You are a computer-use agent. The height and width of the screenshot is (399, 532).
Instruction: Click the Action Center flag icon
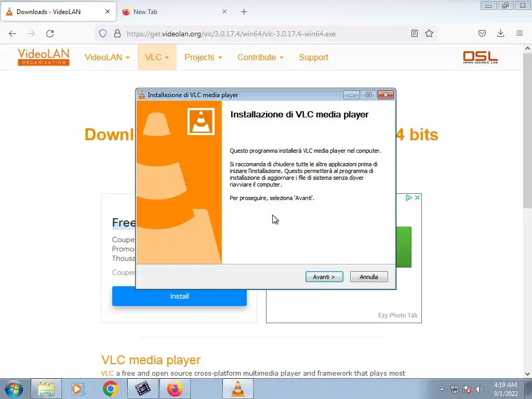[467, 389]
